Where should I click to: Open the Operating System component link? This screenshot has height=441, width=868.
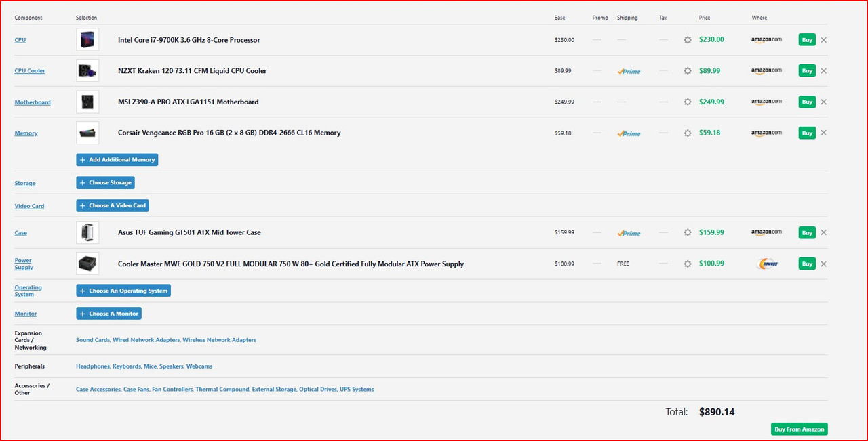click(28, 291)
